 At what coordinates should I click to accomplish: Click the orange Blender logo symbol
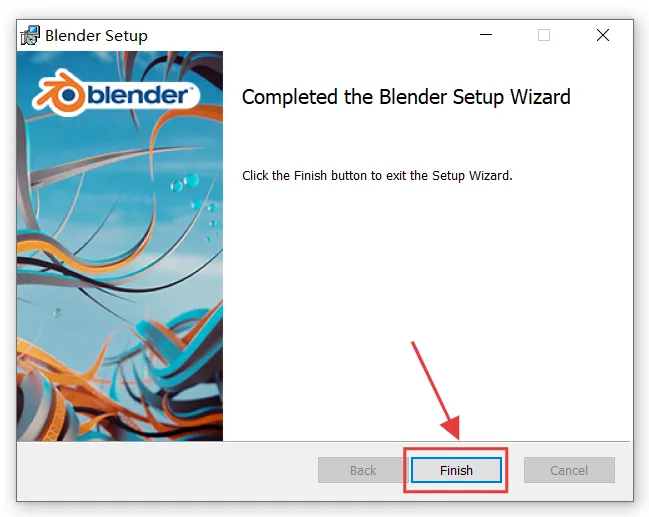pyautogui.click(x=58, y=93)
